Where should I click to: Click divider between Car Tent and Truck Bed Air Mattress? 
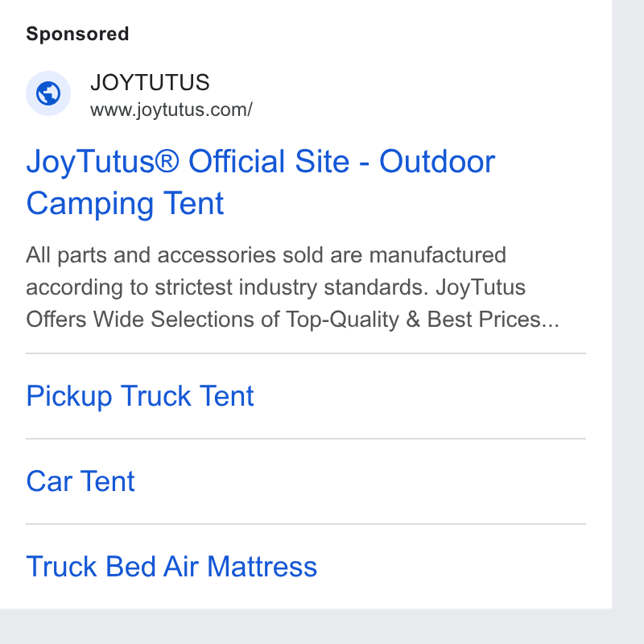tap(306, 524)
